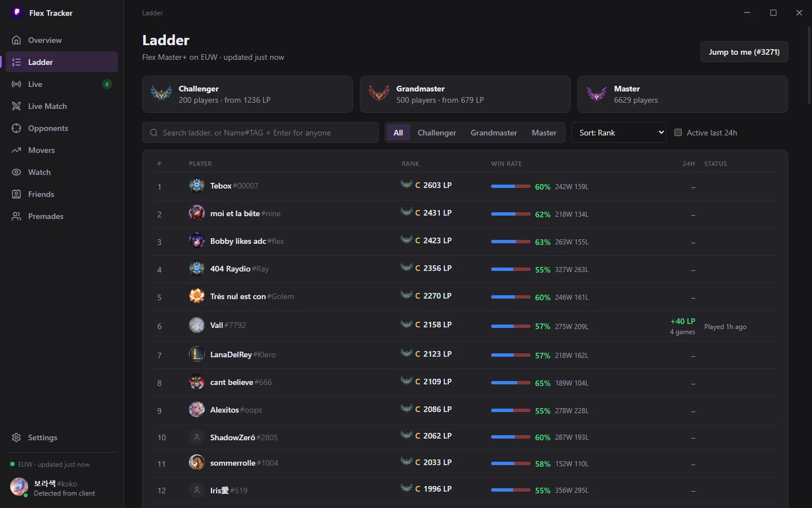
Task: Switch to the Master filter tab
Action: coord(544,133)
